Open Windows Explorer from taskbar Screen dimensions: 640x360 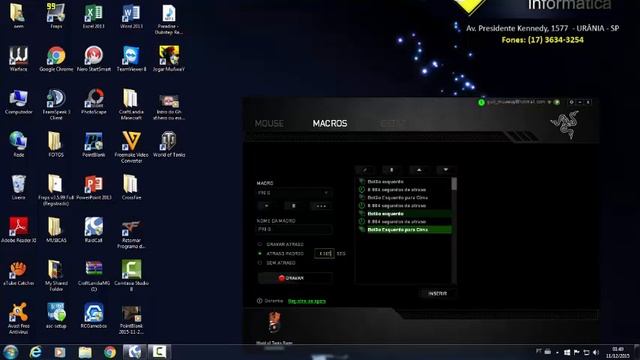tap(85, 352)
